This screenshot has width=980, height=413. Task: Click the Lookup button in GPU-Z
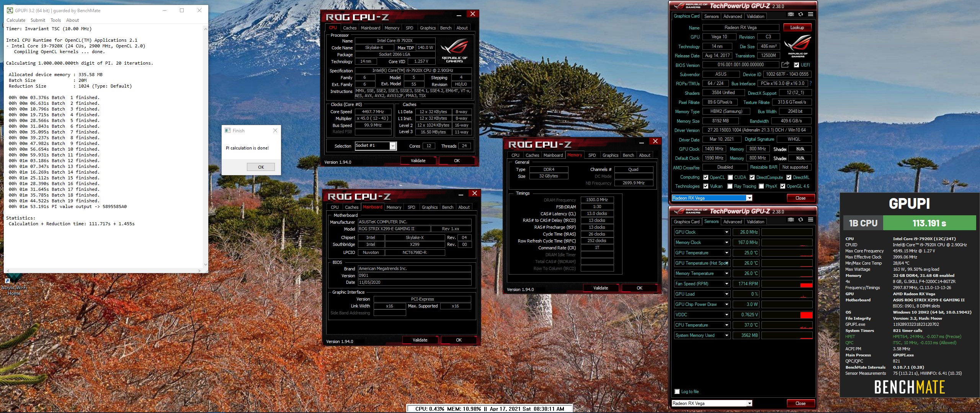coord(797,28)
